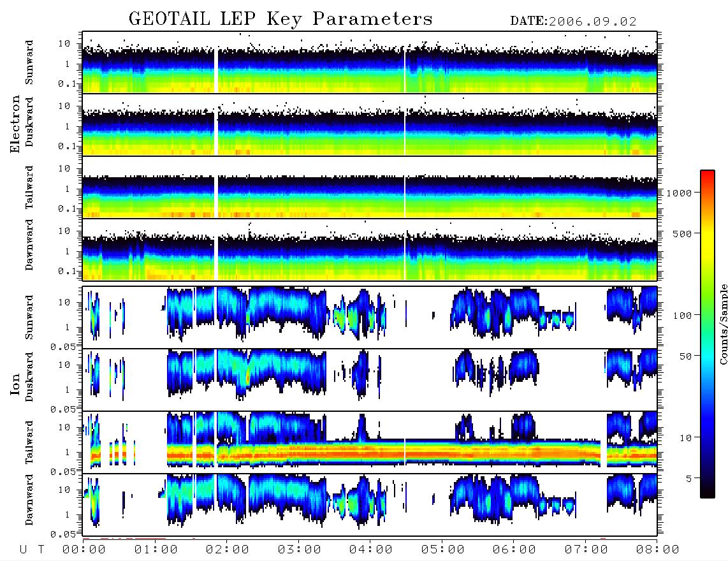Click the Electron Sunward spectrogram panel

pyautogui.click(x=370, y=62)
